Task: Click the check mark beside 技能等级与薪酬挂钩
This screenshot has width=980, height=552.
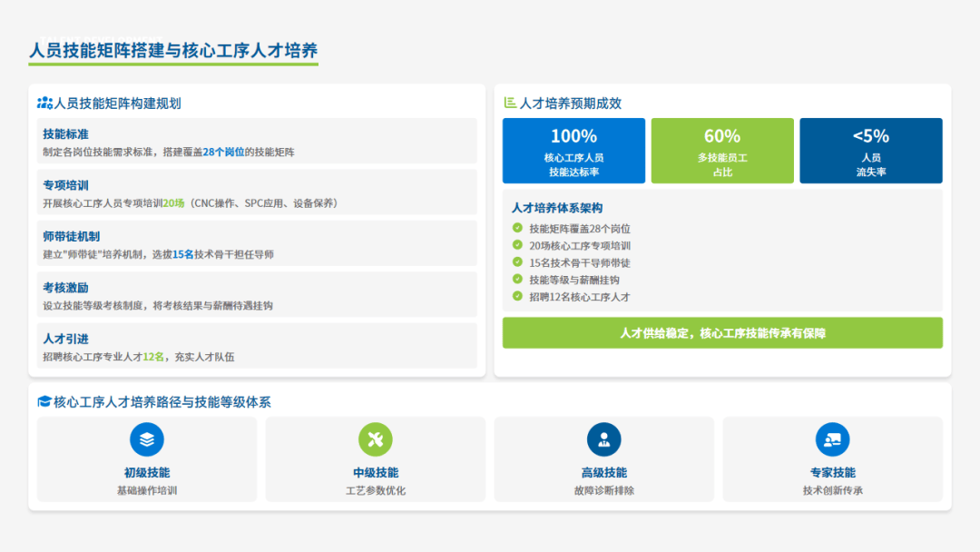Action: 517,280
